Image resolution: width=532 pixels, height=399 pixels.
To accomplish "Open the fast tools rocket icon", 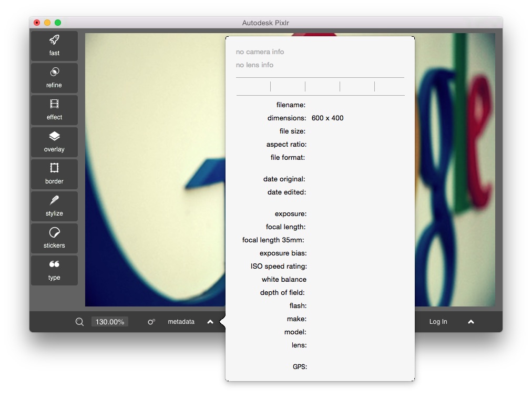I will click(x=54, y=46).
